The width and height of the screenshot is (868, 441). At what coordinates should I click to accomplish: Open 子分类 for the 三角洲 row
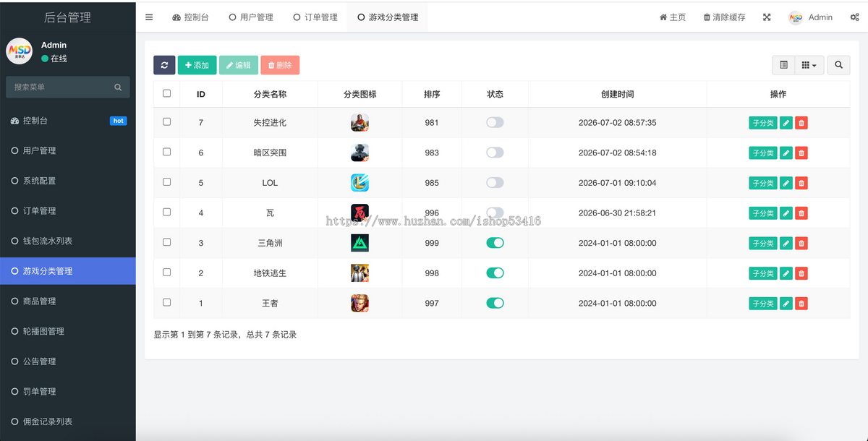(763, 244)
